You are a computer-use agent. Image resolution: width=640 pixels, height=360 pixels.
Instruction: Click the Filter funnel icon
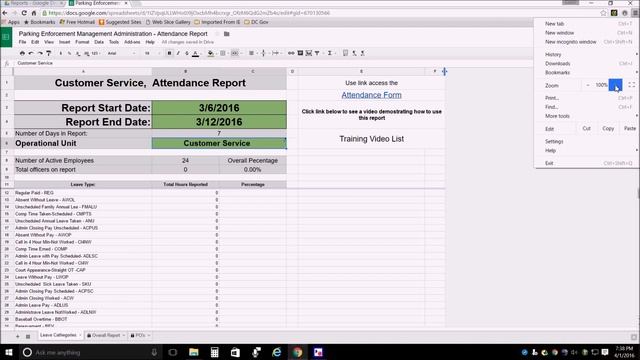coord(317,53)
